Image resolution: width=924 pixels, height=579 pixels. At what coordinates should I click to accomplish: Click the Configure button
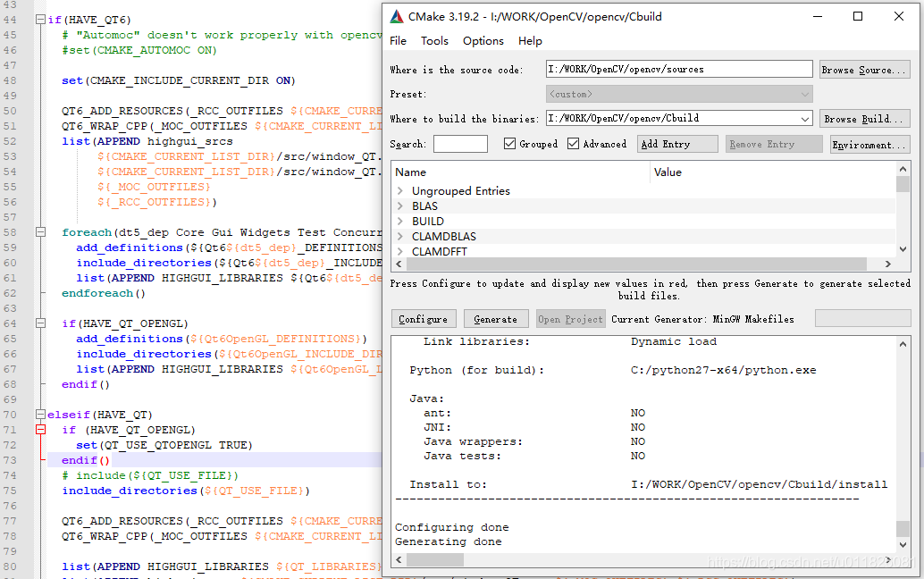click(x=423, y=319)
